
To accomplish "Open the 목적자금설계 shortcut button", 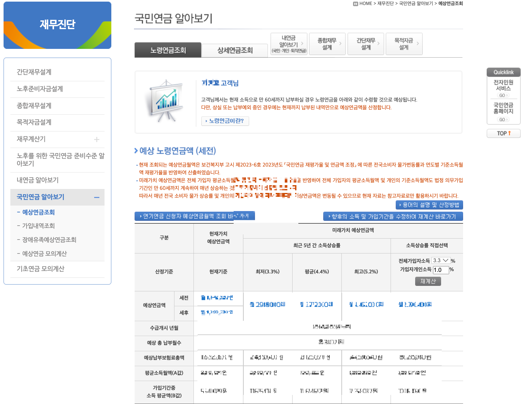I will [404, 44].
